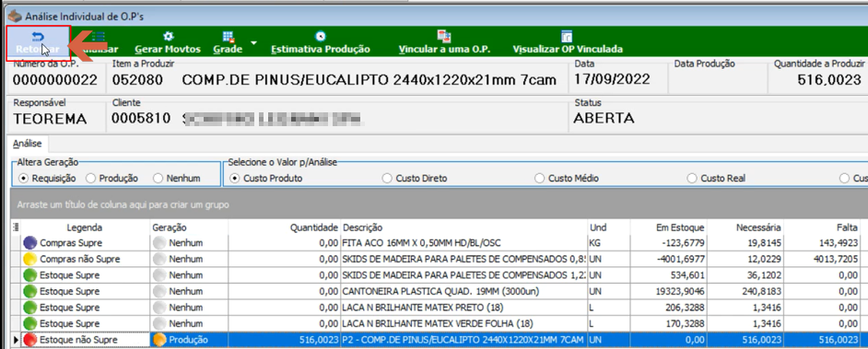Choose Custo Produto for analysis
Image resolution: width=868 pixels, height=349 pixels.
[x=266, y=178]
